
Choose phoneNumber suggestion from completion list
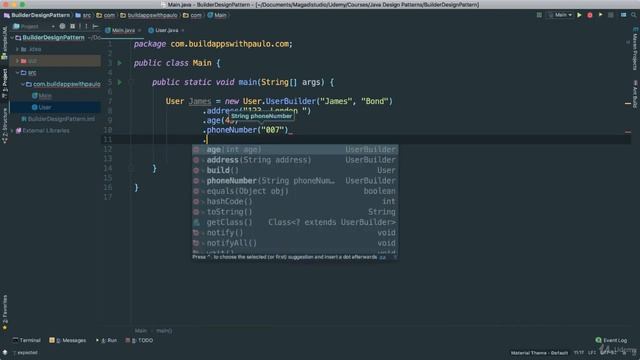pos(295,181)
